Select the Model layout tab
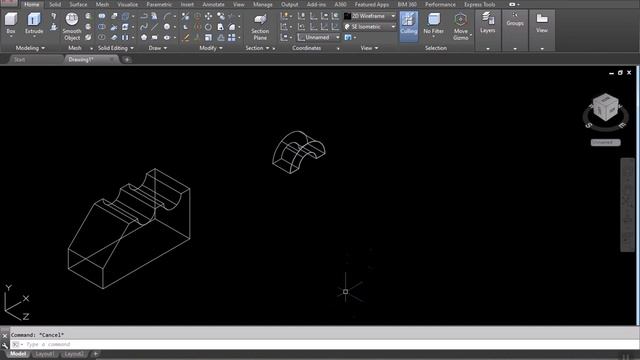Screen dimensions: 640x360 [18, 354]
